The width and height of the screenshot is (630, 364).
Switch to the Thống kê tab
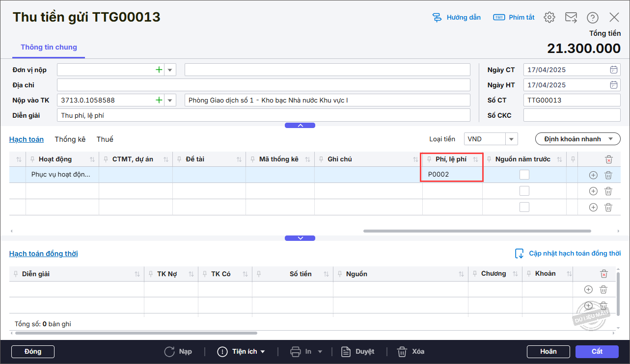70,139
